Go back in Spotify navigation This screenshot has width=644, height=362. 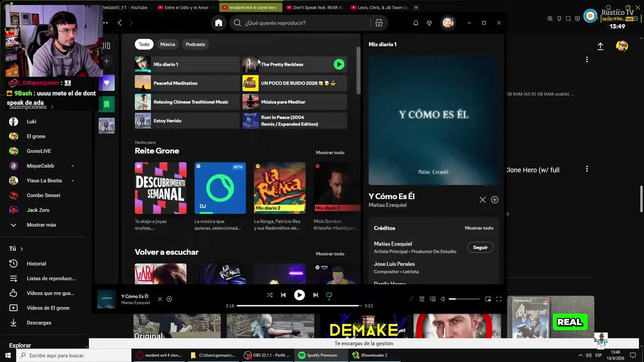120,23
